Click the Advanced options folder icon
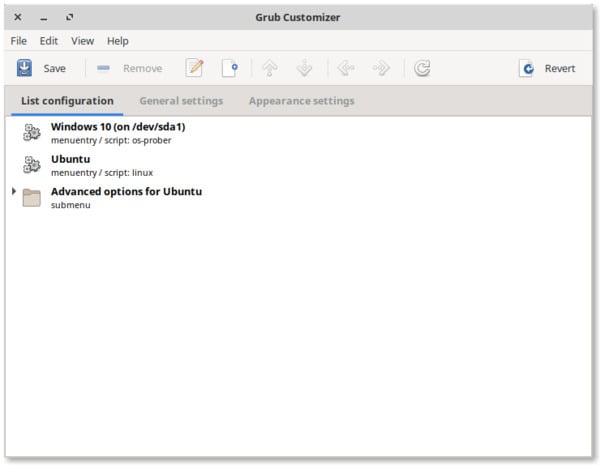 (x=31, y=197)
